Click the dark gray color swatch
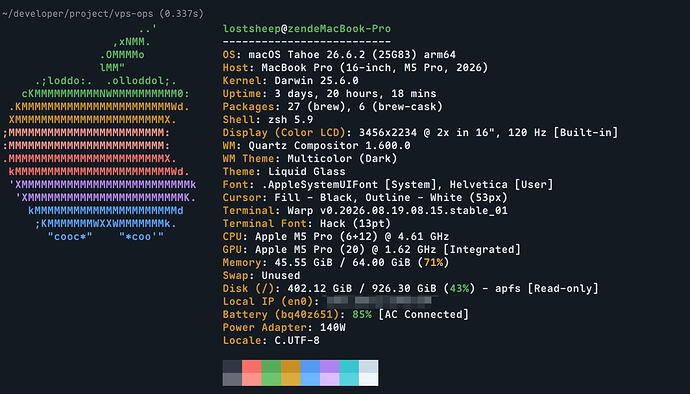 coord(232,373)
